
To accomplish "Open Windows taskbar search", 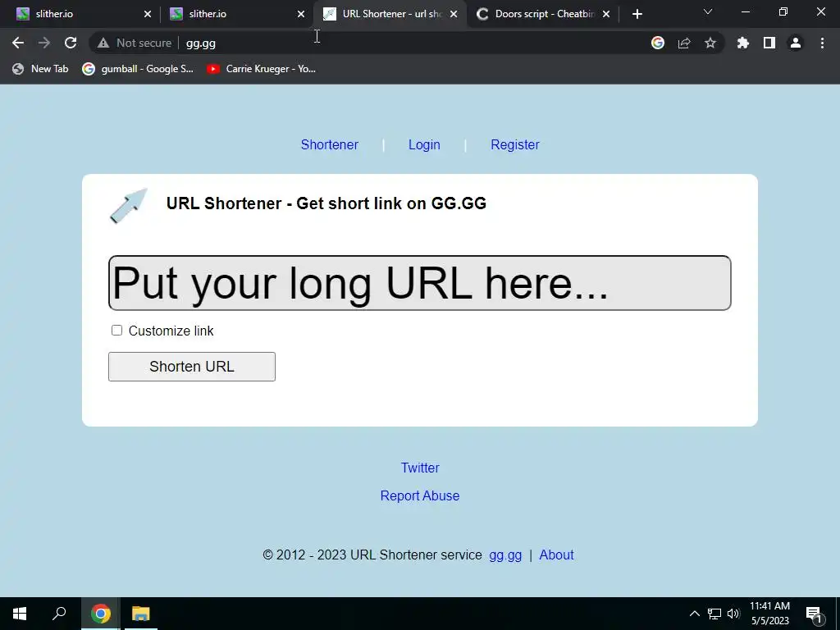I will pyautogui.click(x=59, y=614).
